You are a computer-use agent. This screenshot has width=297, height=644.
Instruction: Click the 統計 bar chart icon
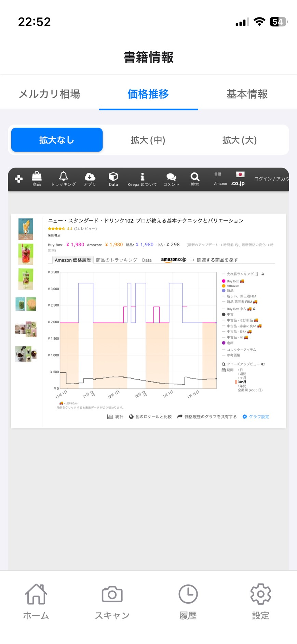[x=110, y=416]
